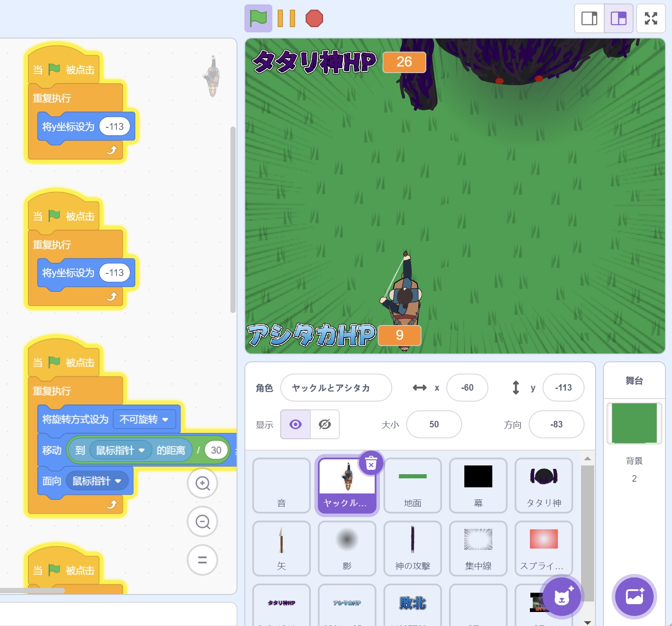Select the スプライ… red gradient sprite
The image size is (672, 626).
(544, 549)
